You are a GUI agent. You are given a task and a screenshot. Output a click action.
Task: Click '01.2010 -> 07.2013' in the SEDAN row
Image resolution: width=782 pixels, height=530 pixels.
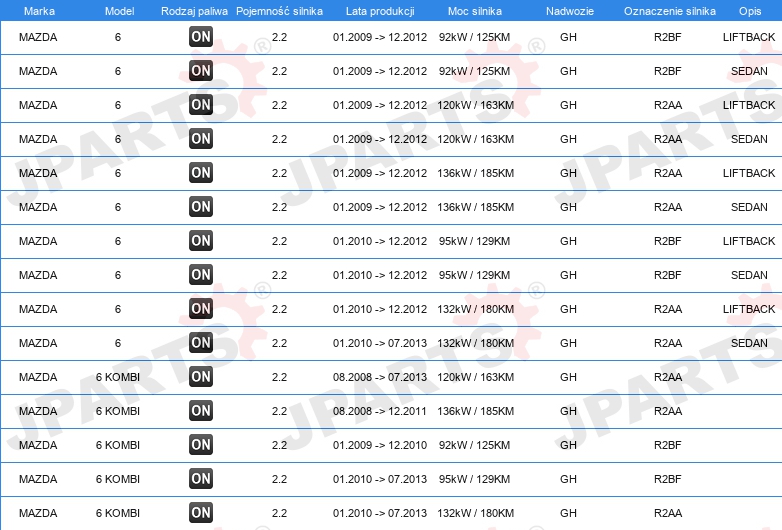click(x=380, y=343)
